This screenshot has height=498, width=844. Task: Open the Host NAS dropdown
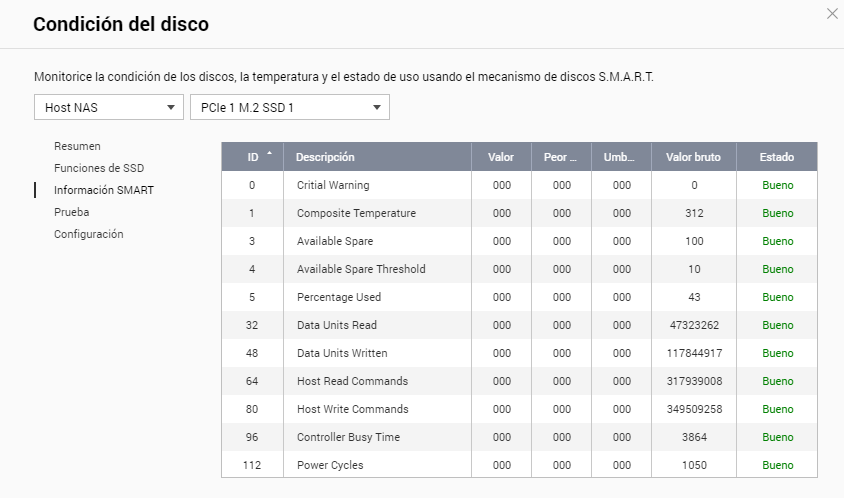[108, 107]
